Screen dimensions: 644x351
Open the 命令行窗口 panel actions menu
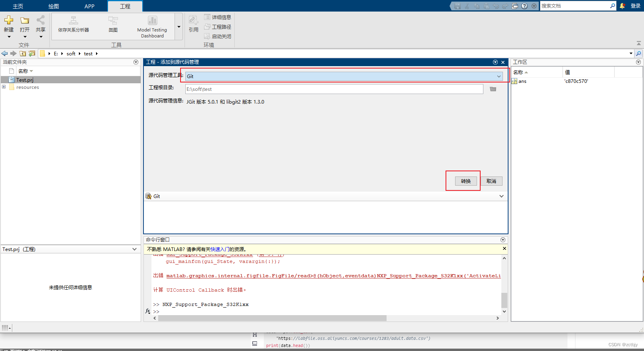[x=503, y=240]
